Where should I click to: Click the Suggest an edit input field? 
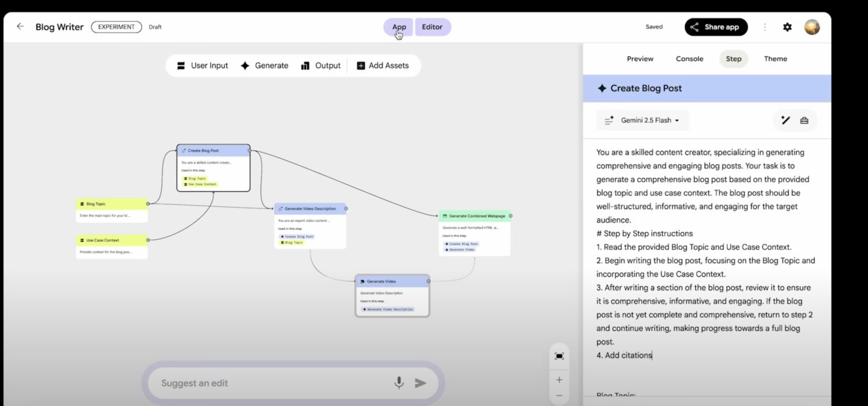coord(266,383)
